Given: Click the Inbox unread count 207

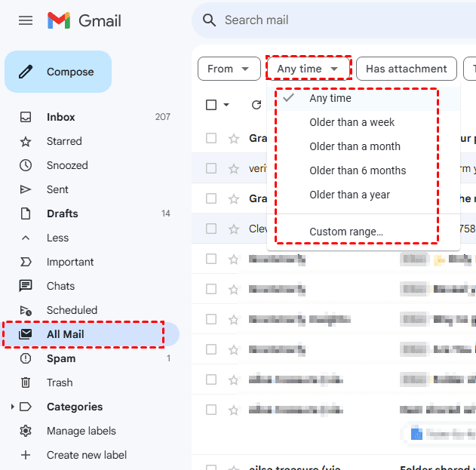Looking at the screenshot, I should click(x=163, y=117).
